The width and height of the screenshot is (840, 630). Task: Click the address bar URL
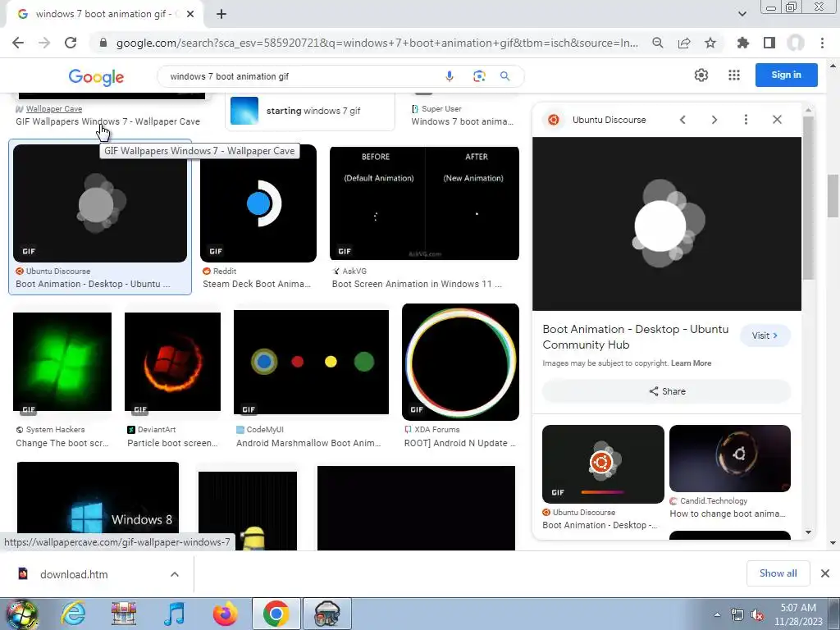click(377, 43)
